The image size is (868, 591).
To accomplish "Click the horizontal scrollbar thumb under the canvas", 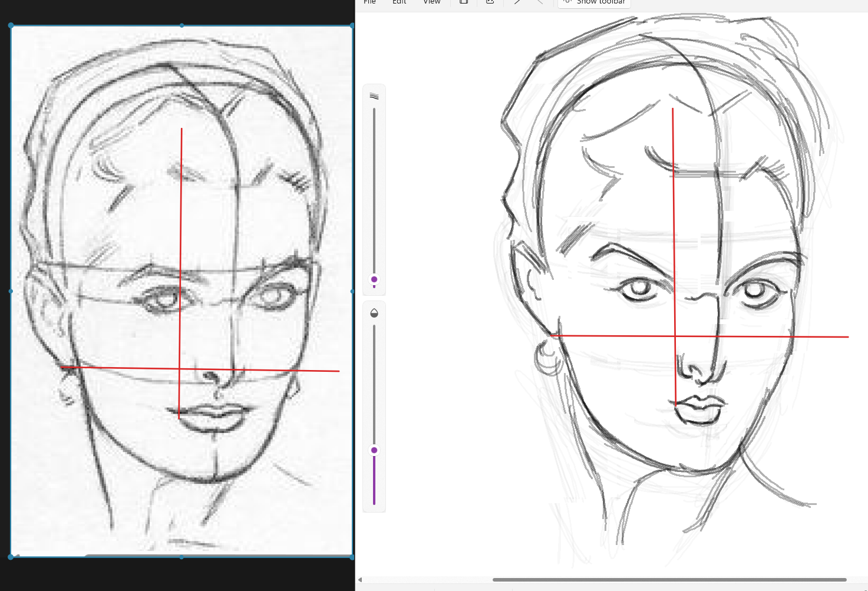I will [669, 580].
